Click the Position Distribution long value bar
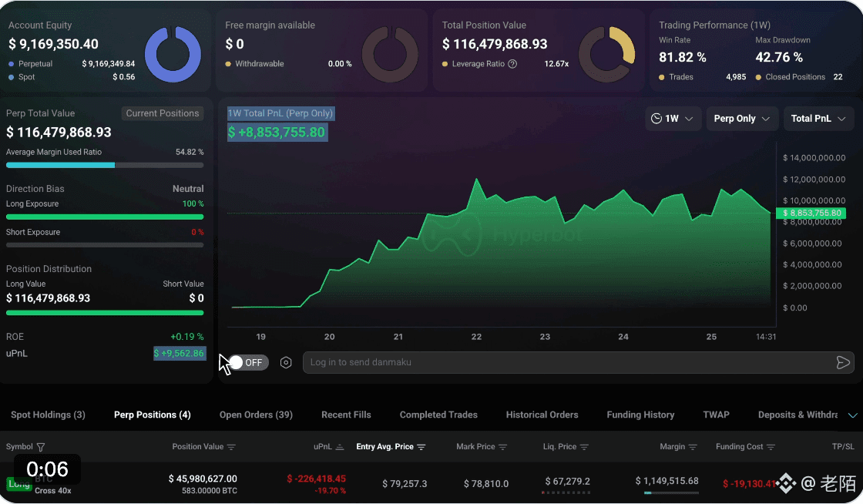Screen dimensions: 863x504 105,313
